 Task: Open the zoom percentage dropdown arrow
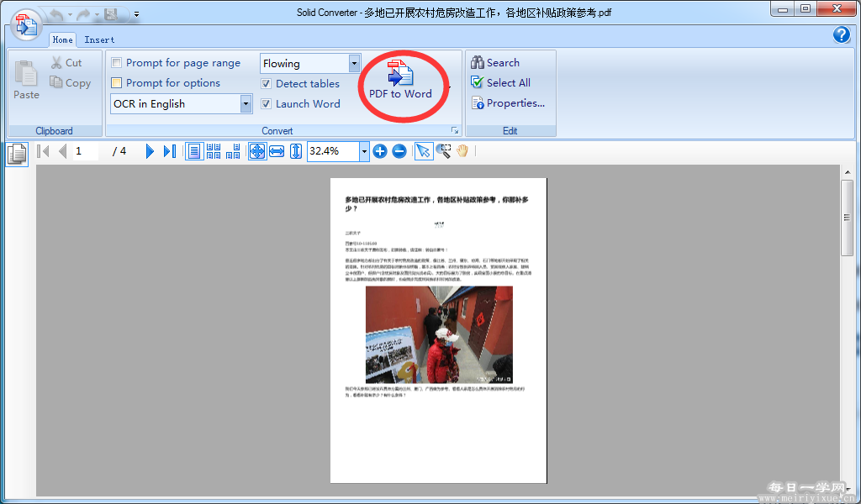point(364,151)
